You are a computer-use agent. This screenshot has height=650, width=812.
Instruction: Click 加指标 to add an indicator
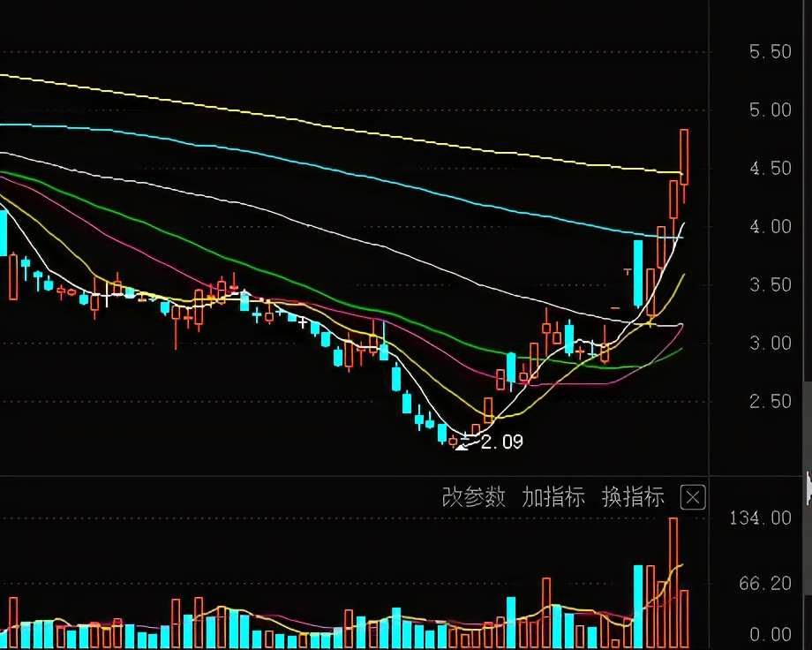[x=553, y=497]
